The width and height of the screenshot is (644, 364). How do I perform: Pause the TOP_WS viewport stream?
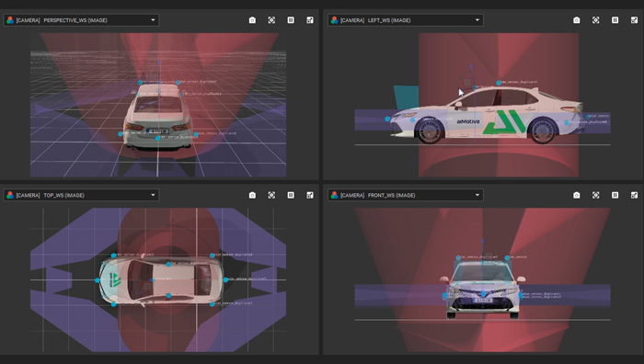click(291, 196)
